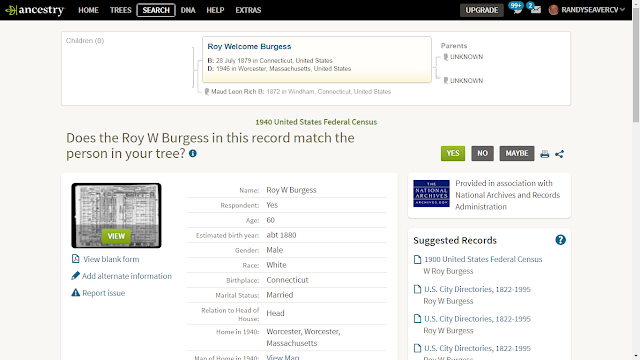Open the first U.S. City Directories suggestion
Screen dimensions: 640x360
477,289
